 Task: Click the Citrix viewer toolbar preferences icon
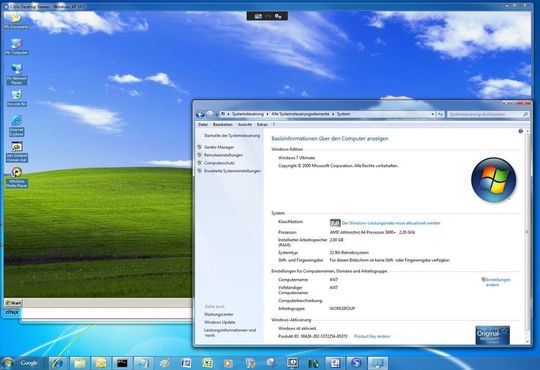[278, 16]
